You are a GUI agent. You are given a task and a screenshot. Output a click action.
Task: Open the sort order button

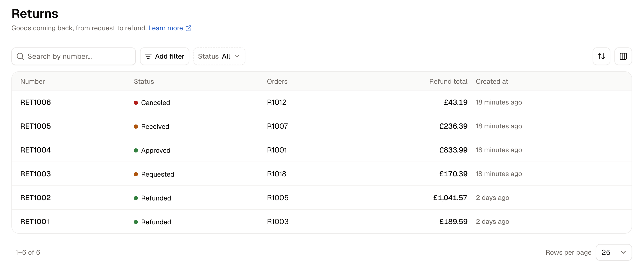pos(601,56)
